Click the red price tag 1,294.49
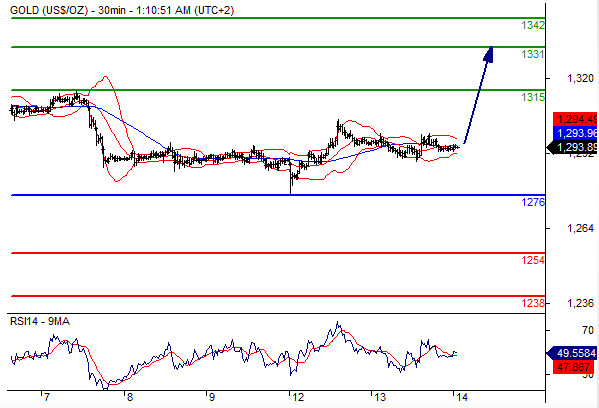Screen dimensions: 599x408 pos(575,119)
